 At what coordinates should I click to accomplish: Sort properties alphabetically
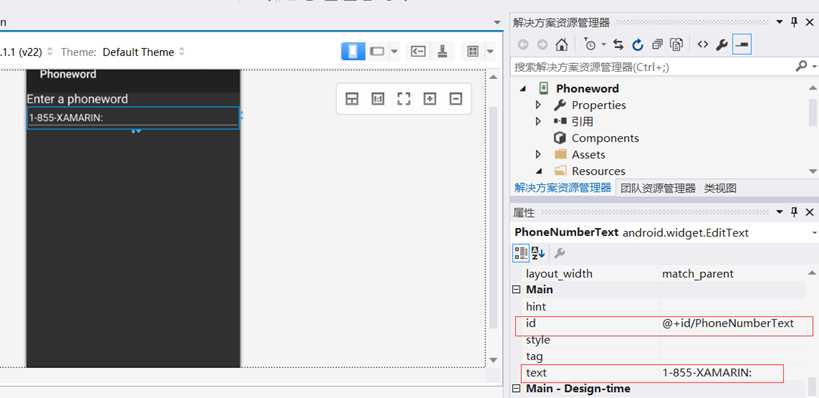click(x=538, y=253)
